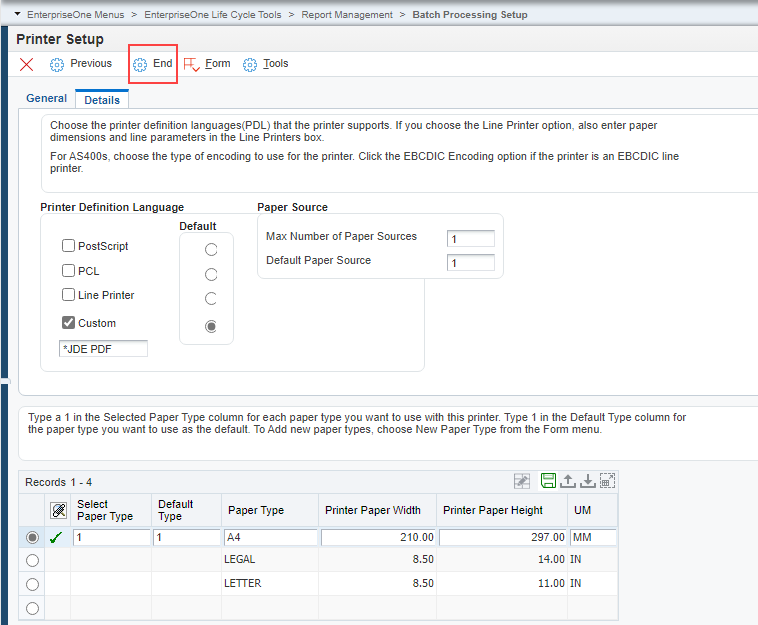Click the 297.00 paper height field
The width and height of the screenshot is (758, 625).
coord(503,537)
